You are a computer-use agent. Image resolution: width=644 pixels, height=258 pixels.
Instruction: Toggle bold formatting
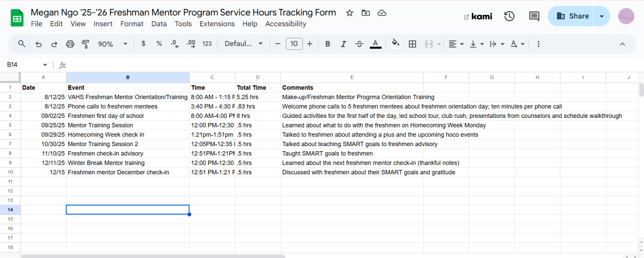pos(328,44)
